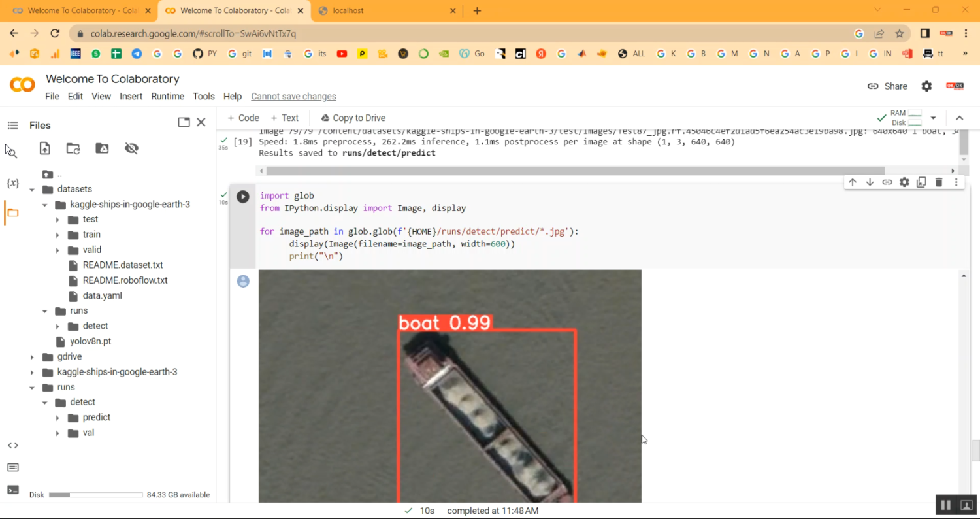Open the Runtime menu
980x519 pixels.
[168, 96]
